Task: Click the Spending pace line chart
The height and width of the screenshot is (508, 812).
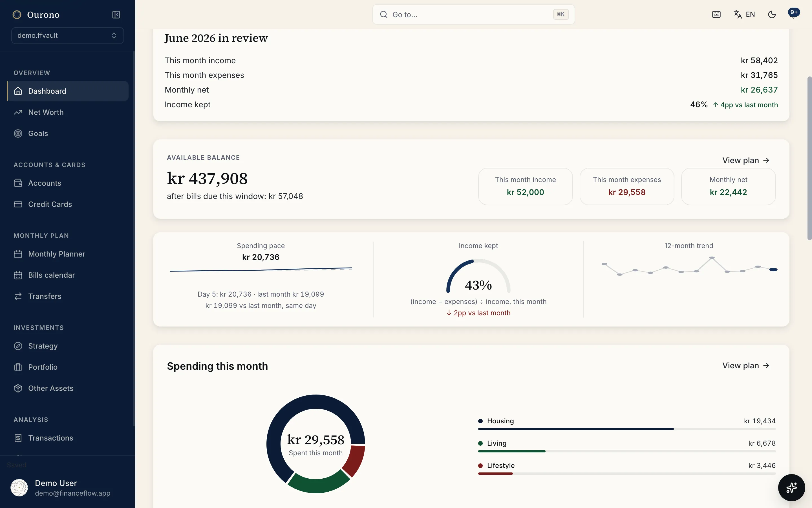Action: [261, 270]
